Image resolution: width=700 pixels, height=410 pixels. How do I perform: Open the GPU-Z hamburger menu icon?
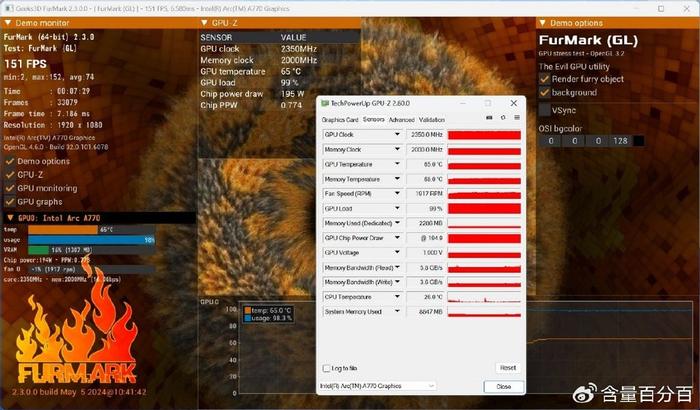(517, 117)
